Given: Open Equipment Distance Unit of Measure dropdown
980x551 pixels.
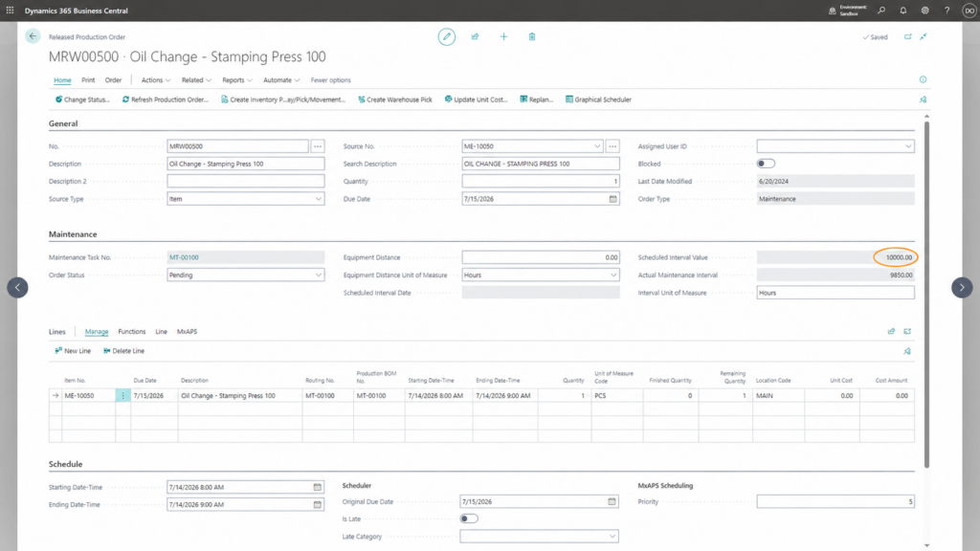Looking at the screenshot, I should tap(612, 275).
